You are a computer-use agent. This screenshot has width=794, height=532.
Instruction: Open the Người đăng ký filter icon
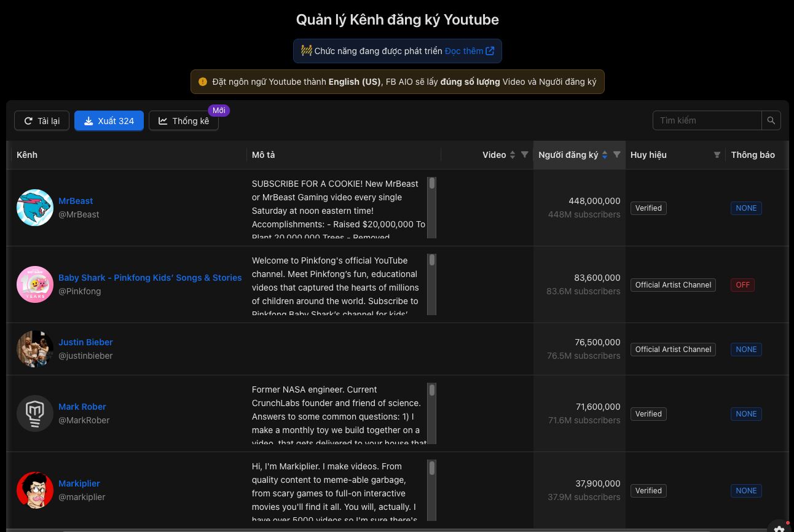[617, 155]
